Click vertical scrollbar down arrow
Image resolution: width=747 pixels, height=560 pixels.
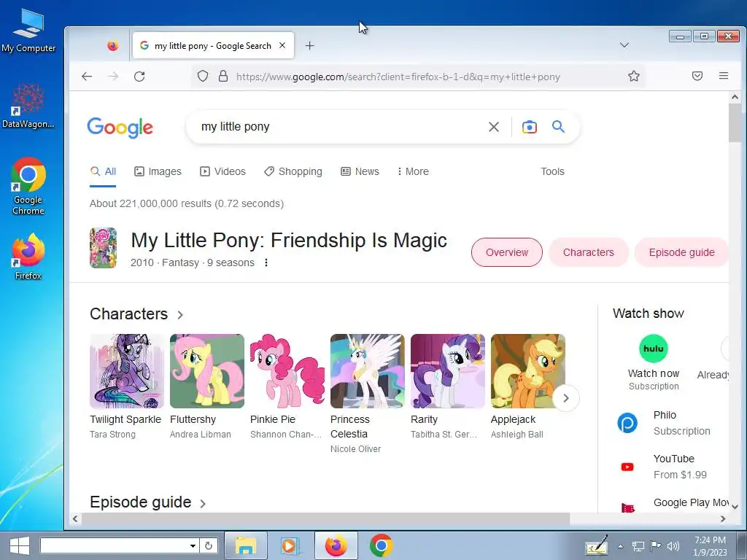(x=735, y=507)
